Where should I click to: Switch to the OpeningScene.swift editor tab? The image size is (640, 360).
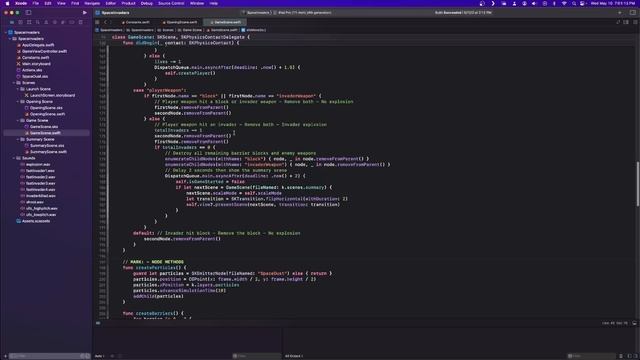coord(180,22)
